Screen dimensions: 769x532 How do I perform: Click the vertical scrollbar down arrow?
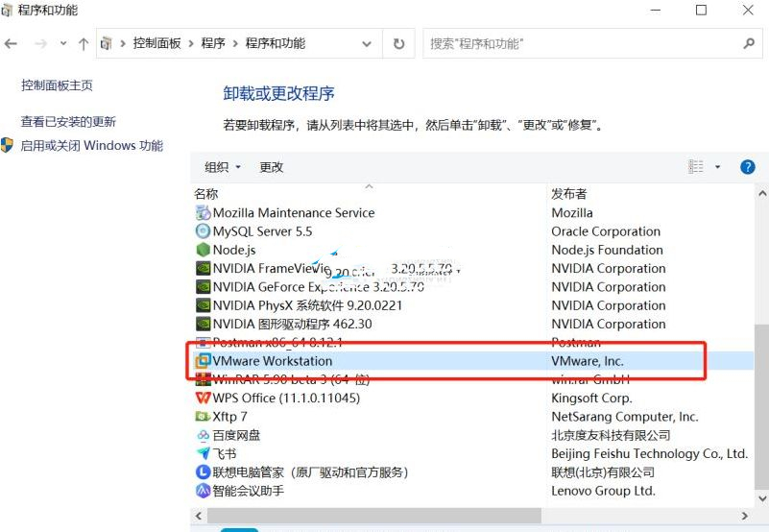(x=762, y=498)
